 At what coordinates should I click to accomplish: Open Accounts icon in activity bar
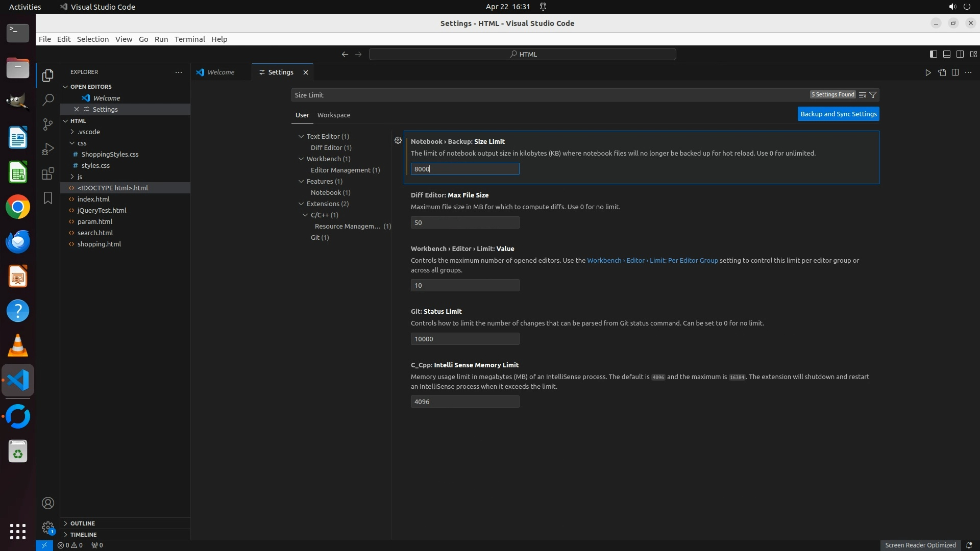click(x=47, y=503)
